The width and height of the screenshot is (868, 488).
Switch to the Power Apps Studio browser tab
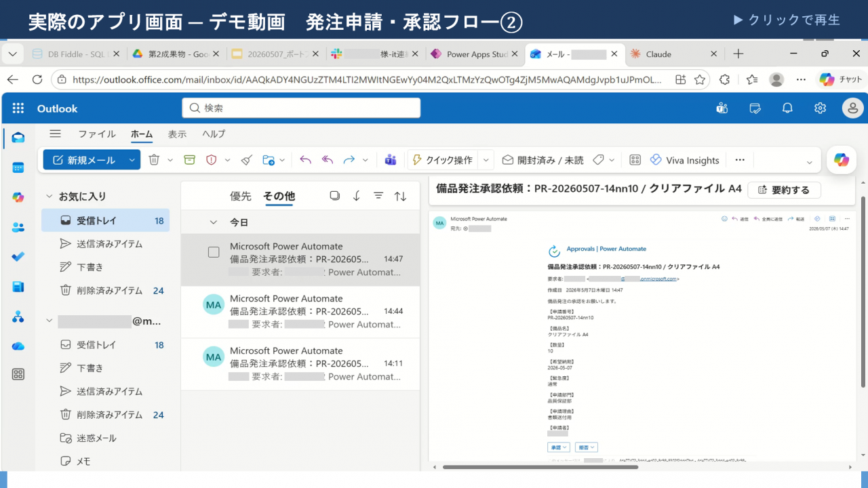coord(474,54)
